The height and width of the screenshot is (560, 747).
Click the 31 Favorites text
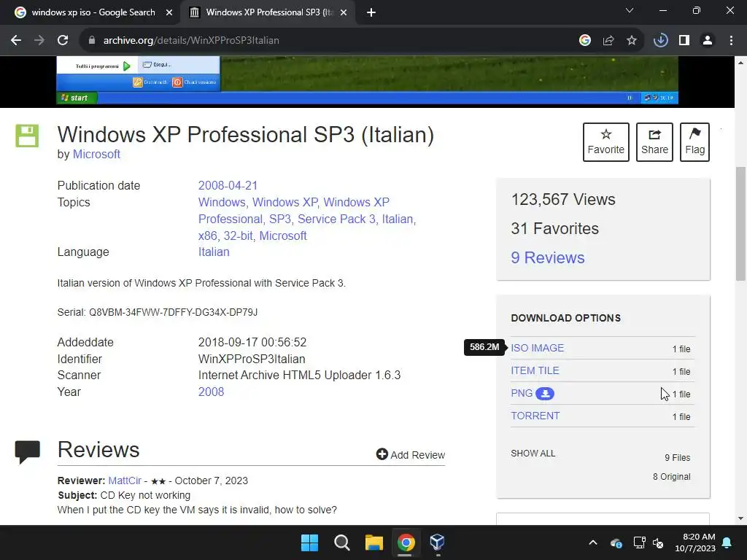point(554,228)
